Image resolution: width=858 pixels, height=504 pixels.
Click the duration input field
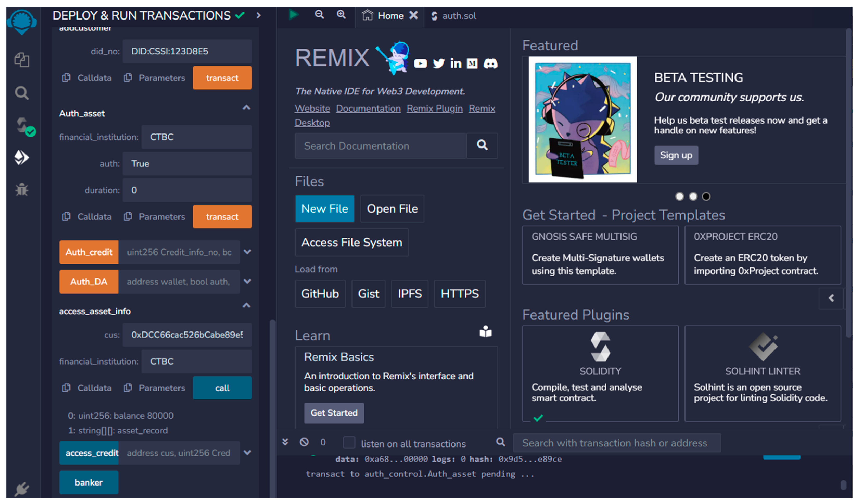[x=187, y=190]
